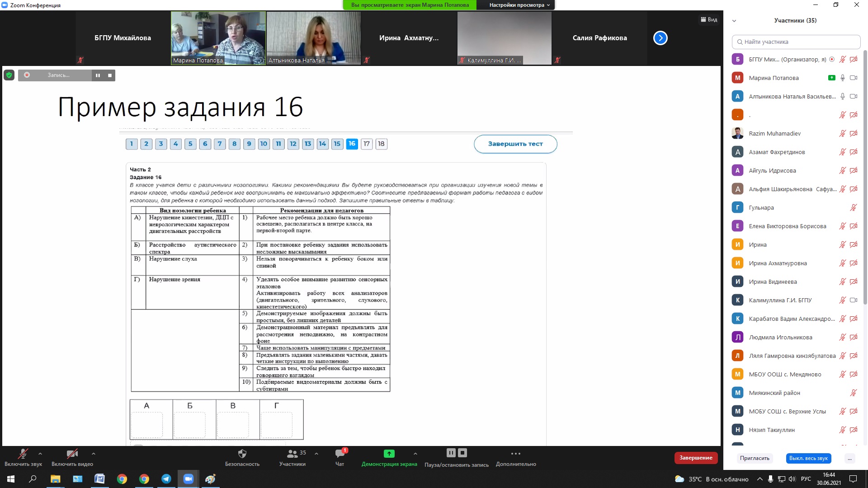Screen dimensions: 868x488
Task: Click next arrow in video gallery
Action: pyautogui.click(x=660, y=38)
